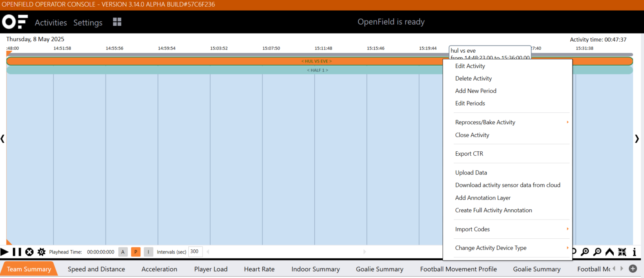Image resolution: width=644 pixels, height=278 pixels.
Task: Pause playback with the pause button
Action: click(x=17, y=252)
